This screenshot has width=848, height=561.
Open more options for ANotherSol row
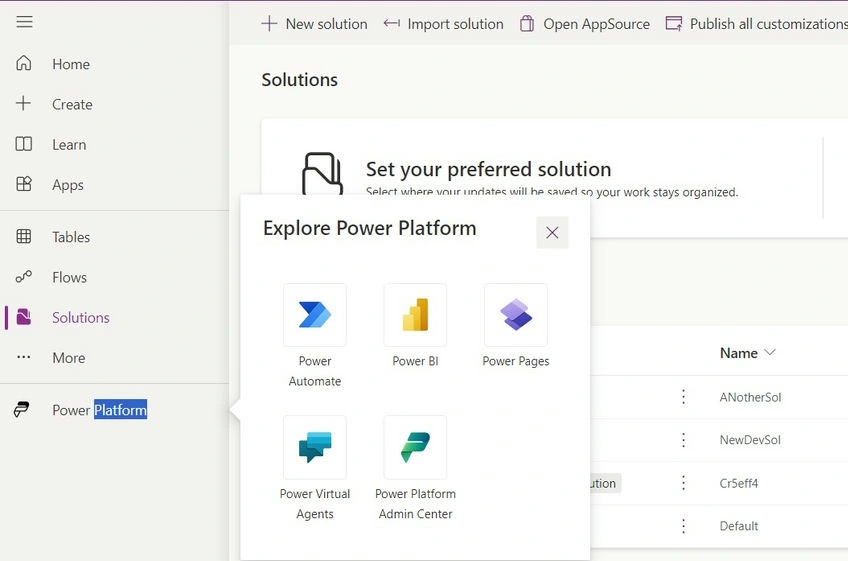point(684,397)
